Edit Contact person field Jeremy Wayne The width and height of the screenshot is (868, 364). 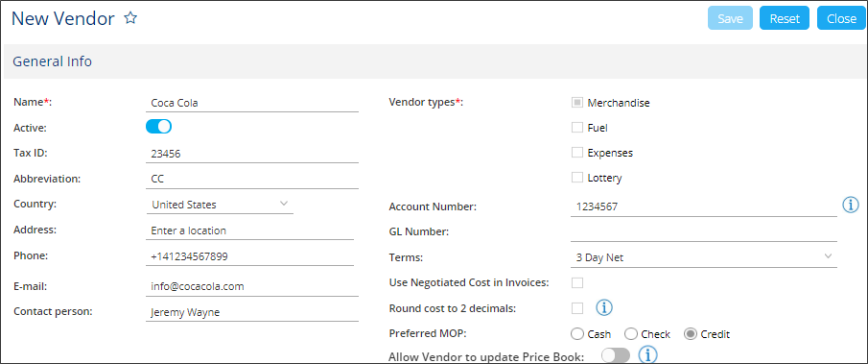(252, 312)
